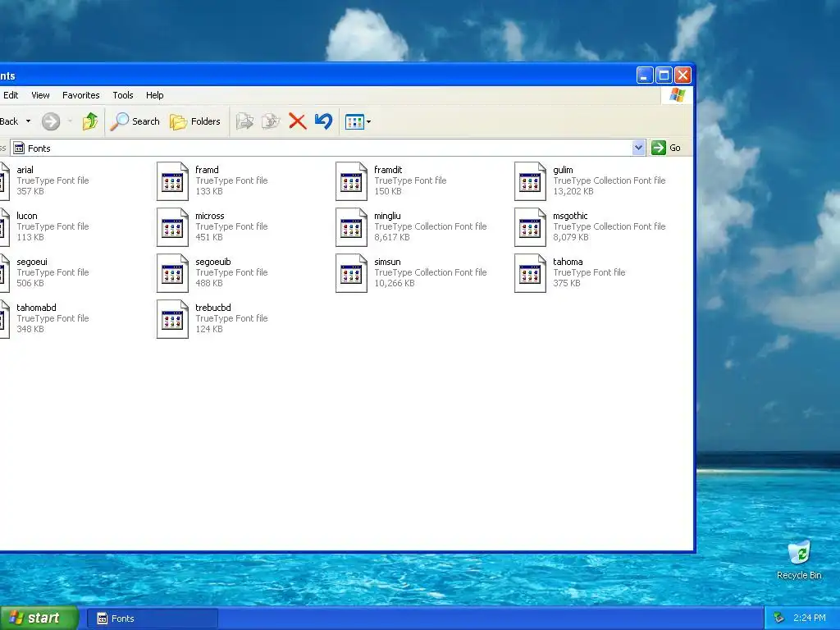This screenshot has height=630, width=840.
Task: Click the 13,202 KB size text
Action: (573, 191)
